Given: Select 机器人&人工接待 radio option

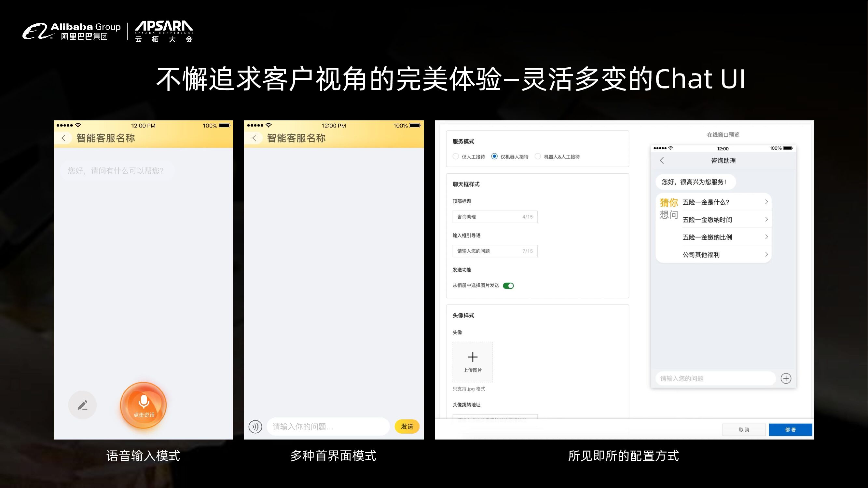Looking at the screenshot, I should pos(538,156).
